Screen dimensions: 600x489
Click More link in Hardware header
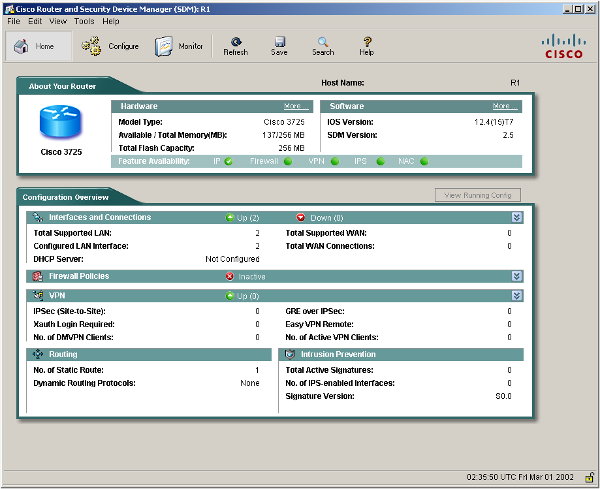click(x=295, y=106)
